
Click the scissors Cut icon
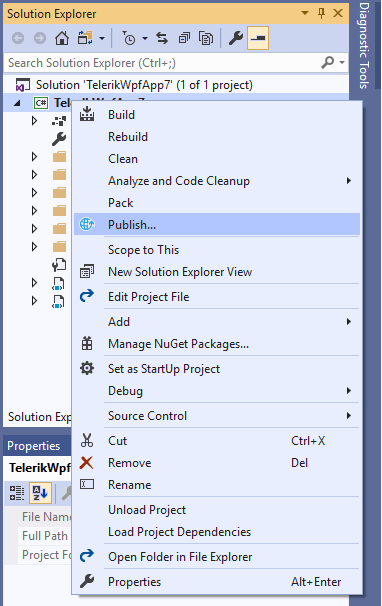87,441
